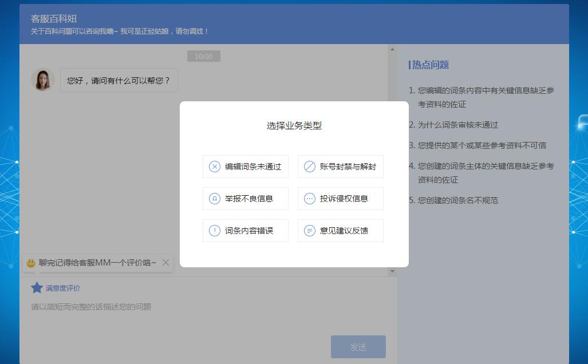Select the 举报不良信息 business type
This screenshot has width=588, height=364.
245,198
